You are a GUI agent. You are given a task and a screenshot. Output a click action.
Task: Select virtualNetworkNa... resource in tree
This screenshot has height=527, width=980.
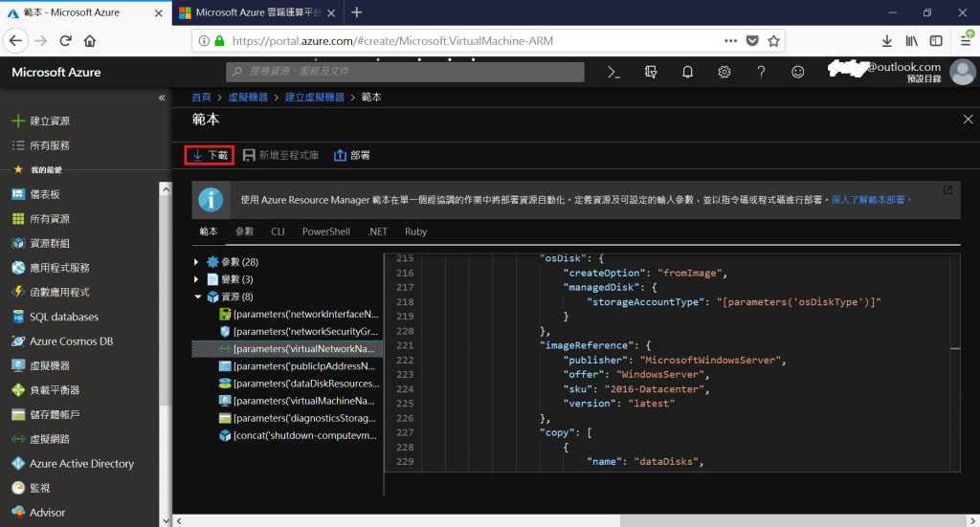click(287, 348)
